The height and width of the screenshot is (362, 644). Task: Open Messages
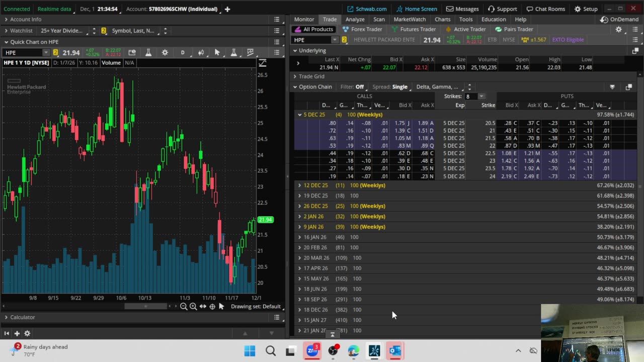point(462,9)
